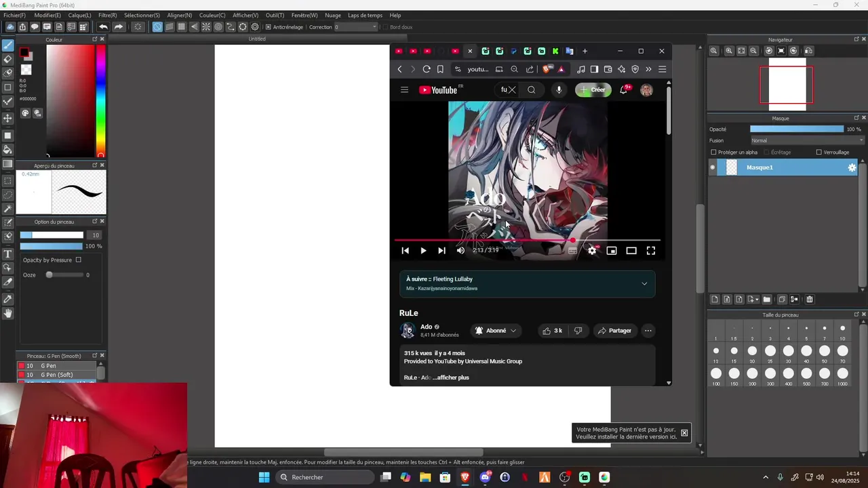This screenshot has height=488, width=868.
Task: Expand browser extensions overflow chevron
Action: (648, 69)
